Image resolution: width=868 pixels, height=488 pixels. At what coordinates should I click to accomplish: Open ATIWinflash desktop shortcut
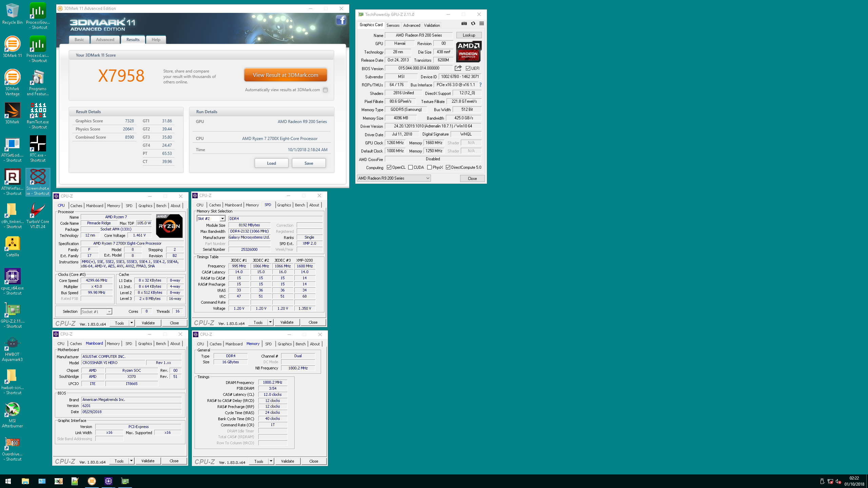point(13,182)
